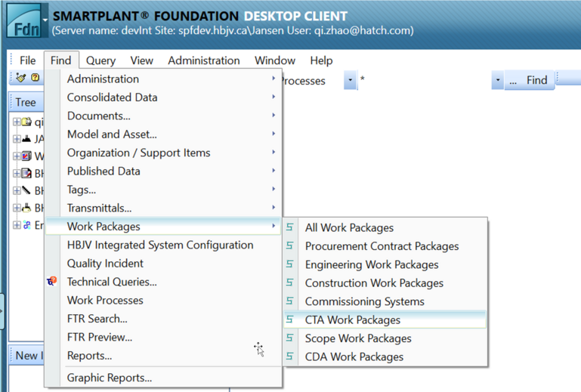Click the yellow equipment icon in the tree's sixth row
581x392 pixels.
click(26, 208)
